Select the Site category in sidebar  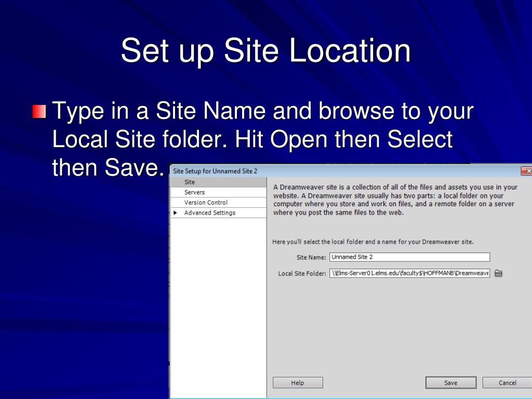[x=219, y=182]
